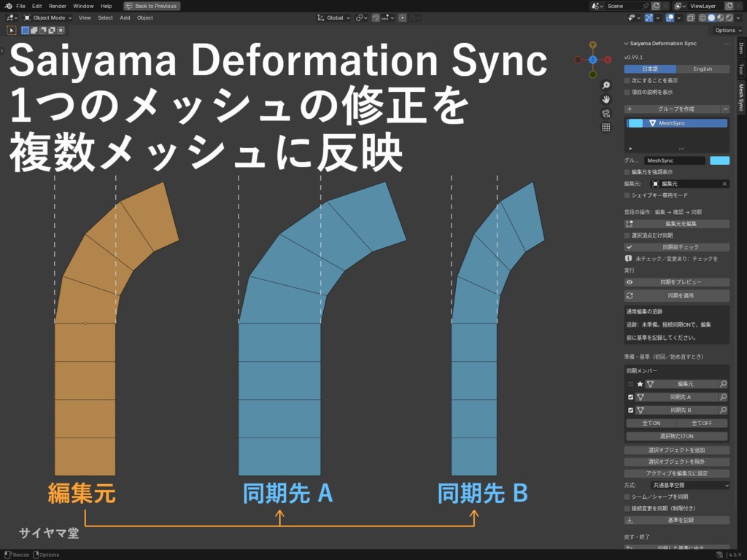Click the Blender logo icon
The width and height of the screenshot is (747, 560).
(8, 6)
